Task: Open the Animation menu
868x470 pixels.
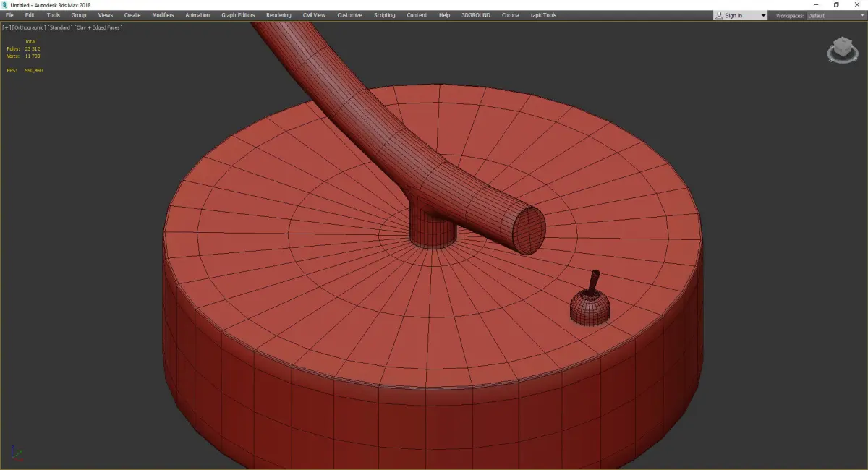Action: pyautogui.click(x=197, y=15)
